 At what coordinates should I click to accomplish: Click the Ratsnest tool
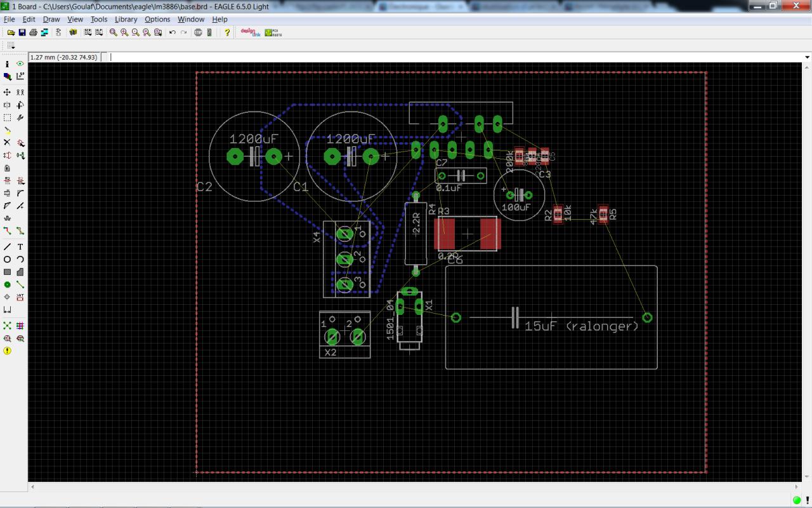click(7, 325)
